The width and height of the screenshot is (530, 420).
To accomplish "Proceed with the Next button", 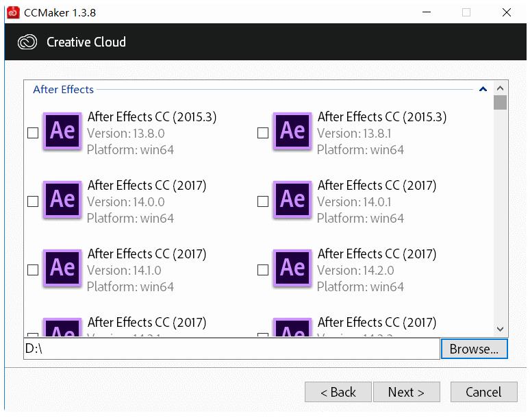I will 406,393.
